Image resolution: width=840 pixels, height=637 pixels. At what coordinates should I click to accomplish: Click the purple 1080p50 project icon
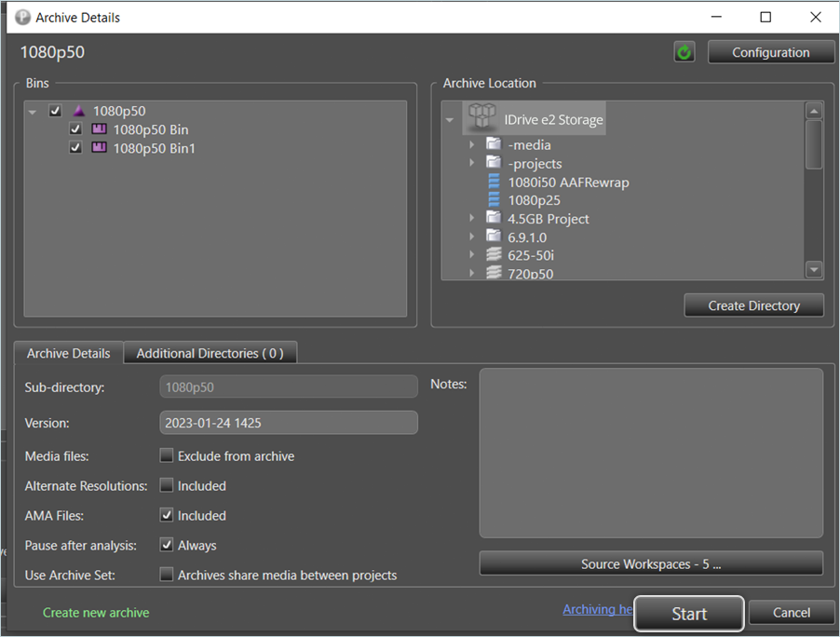pos(79,111)
